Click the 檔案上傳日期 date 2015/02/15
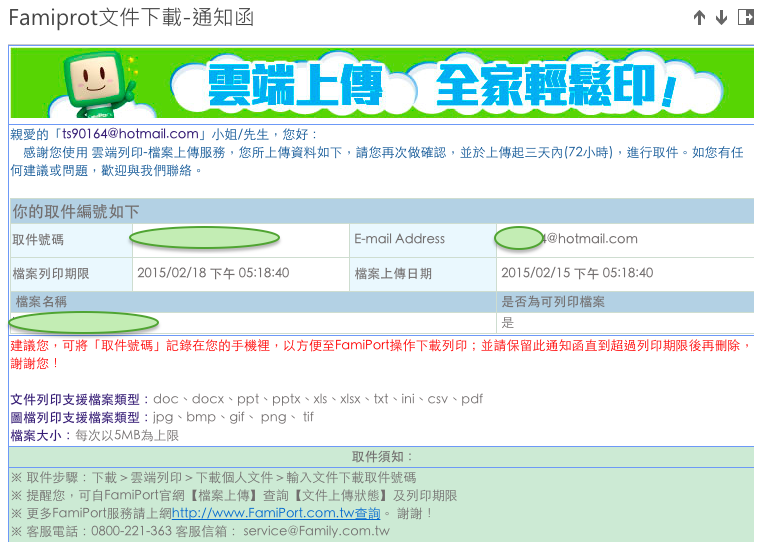763x542 pixels. [577, 273]
